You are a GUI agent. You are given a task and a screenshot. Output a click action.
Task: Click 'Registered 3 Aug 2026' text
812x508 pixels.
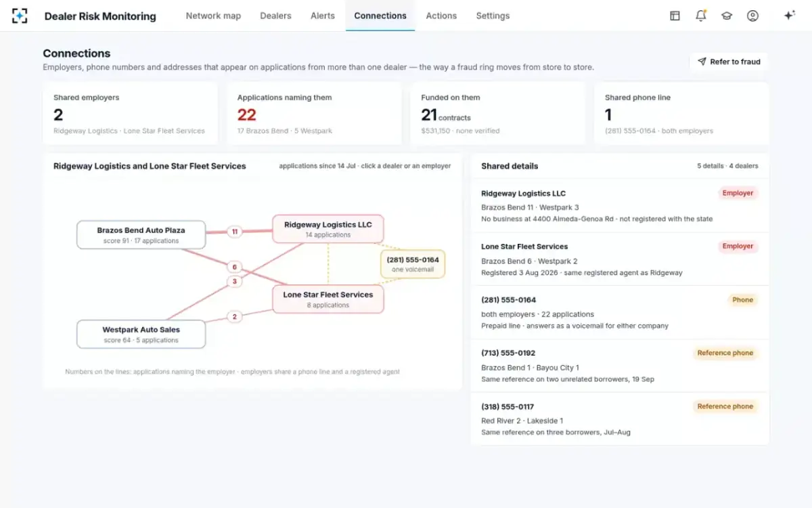(x=518, y=272)
